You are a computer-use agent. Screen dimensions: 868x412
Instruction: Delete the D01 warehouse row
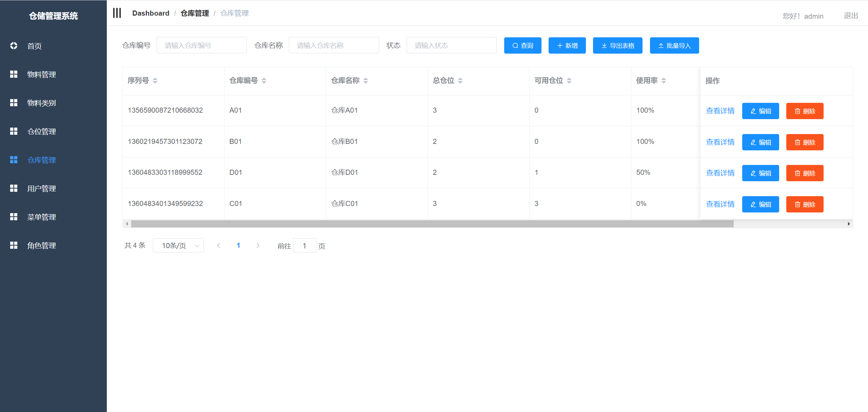point(805,173)
